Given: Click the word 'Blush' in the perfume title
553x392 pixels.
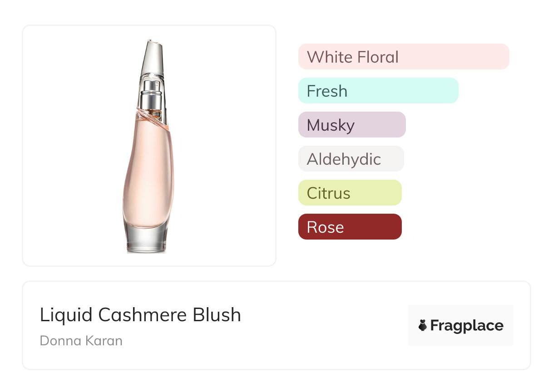Looking at the screenshot, I should click(216, 315).
